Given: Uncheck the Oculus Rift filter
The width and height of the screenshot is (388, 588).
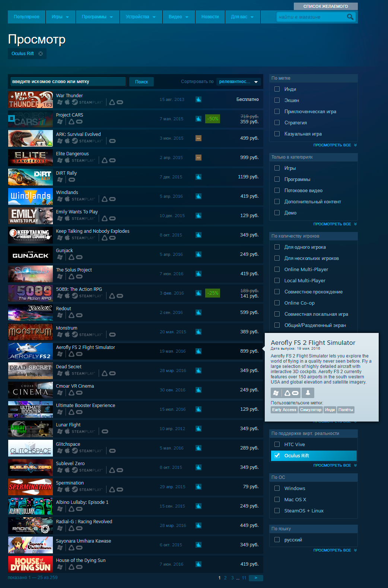Looking at the screenshot, I should click(277, 455).
